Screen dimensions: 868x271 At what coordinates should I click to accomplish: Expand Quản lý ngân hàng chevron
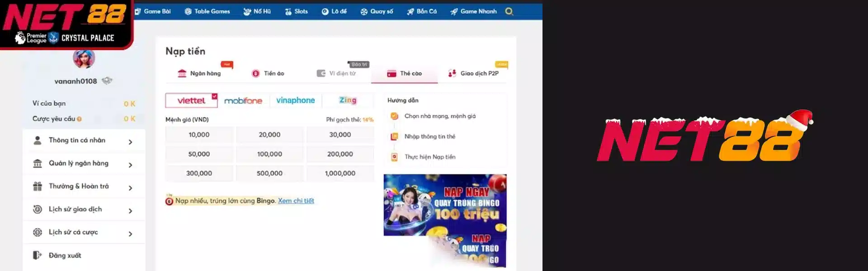click(130, 165)
